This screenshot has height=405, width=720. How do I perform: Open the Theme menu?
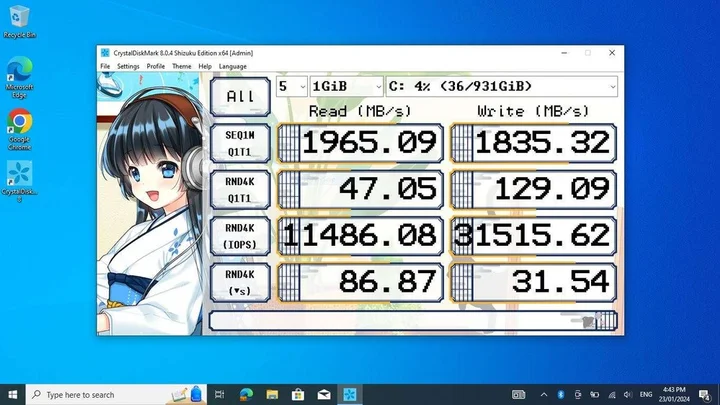(181, 66)
